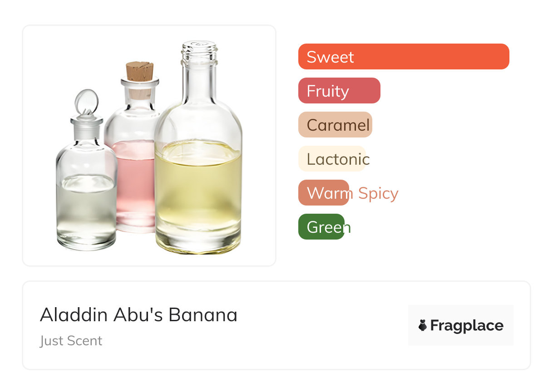This screenshot has width=553, height=392.
Task: Click the flat stopper rim of the corked bottle
Action: 139,83
